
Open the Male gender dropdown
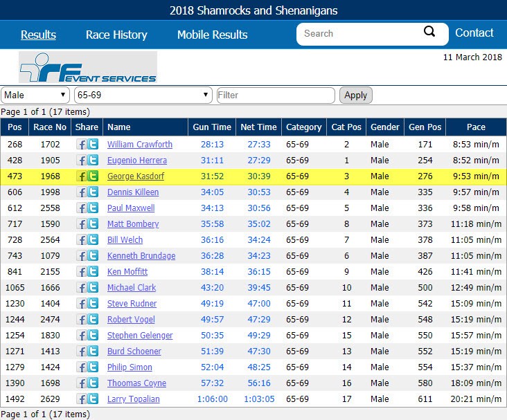pyautogui.click(x=35, y=95)
